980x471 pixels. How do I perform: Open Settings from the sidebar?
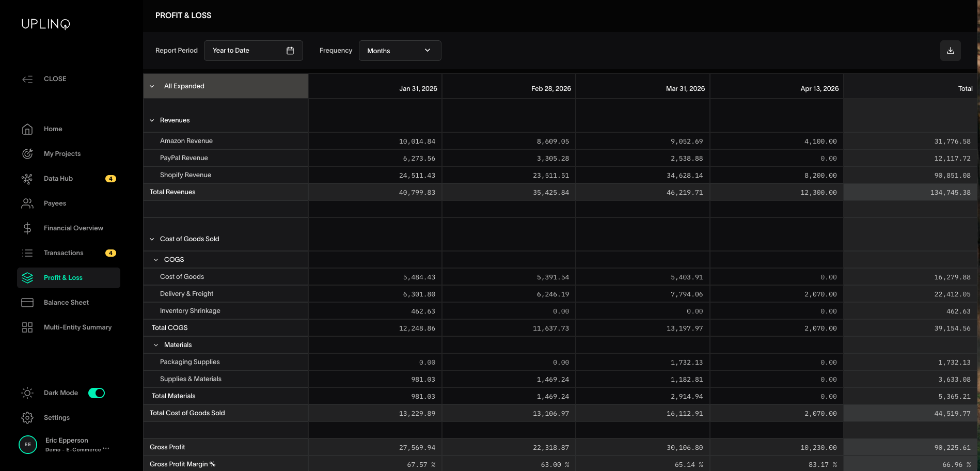(x=56, y=418)
